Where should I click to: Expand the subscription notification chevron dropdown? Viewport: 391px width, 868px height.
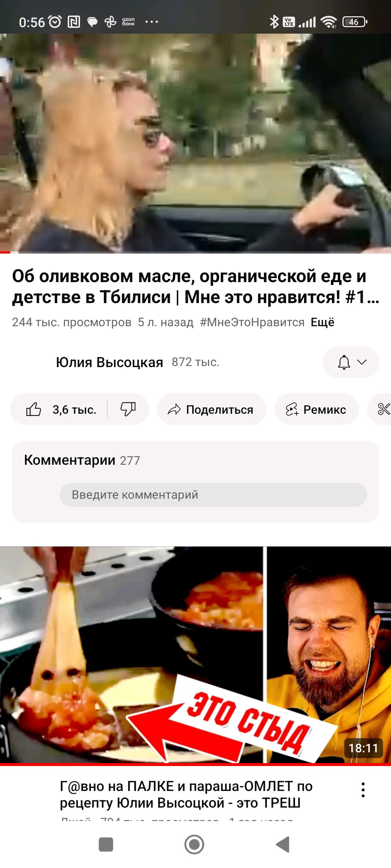tap(362, 362)
